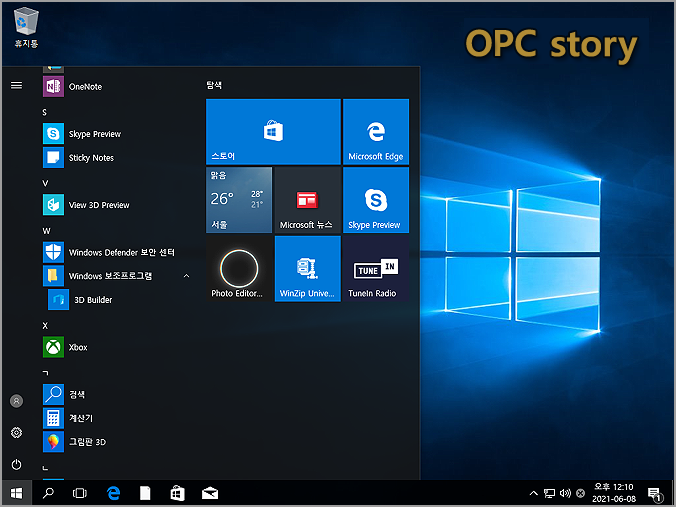Launch Edge from the taskbar
676x507 pixels.
[113, 493]
